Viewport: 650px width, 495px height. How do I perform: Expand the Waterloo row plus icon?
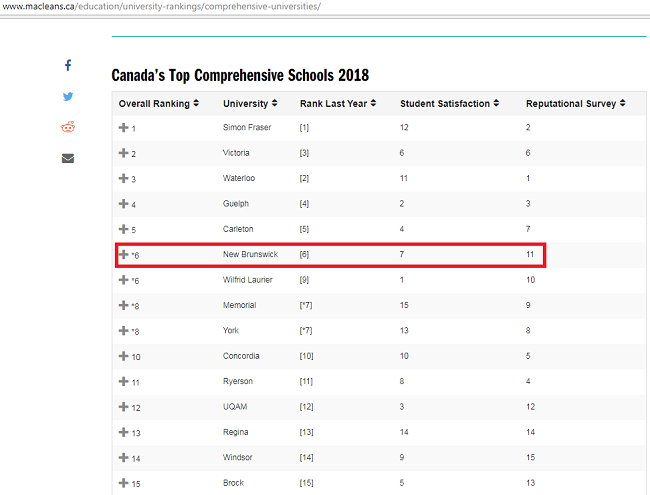pyautogui.click(x=123, y=179)
